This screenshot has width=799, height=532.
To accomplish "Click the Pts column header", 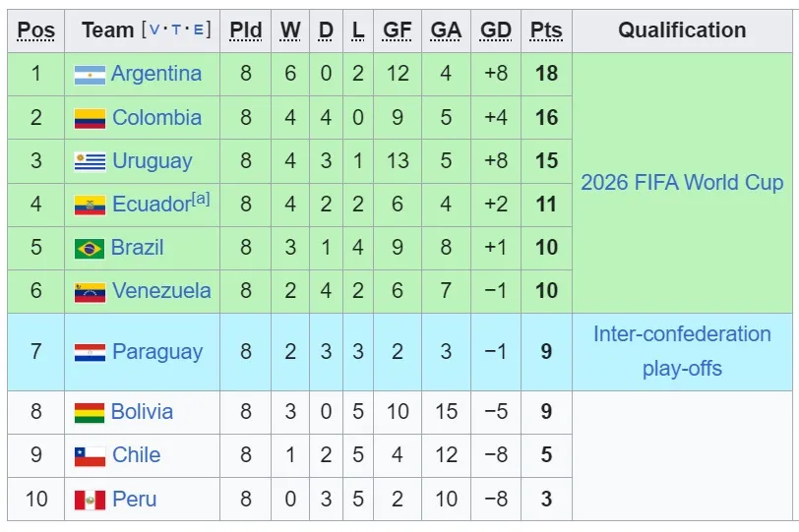I will pos(546,30).
